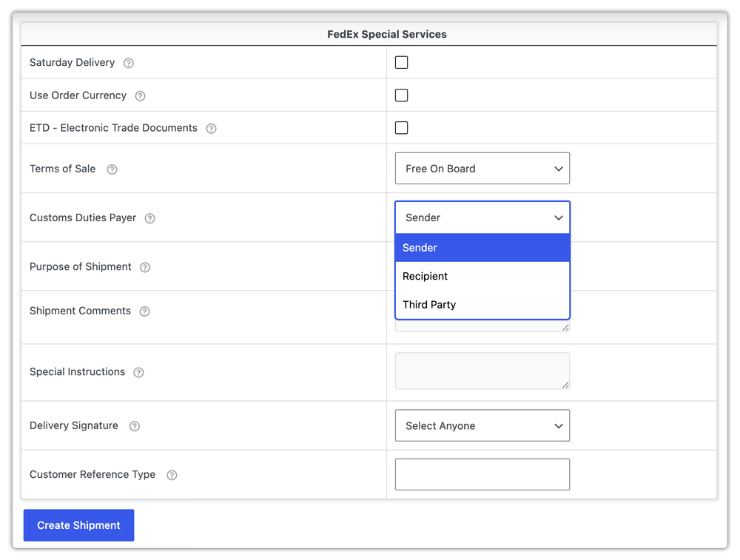The width and height of the screenshot is (740, 560).
Task: Pick the Third Party option
Action: [x=482, y=304]
